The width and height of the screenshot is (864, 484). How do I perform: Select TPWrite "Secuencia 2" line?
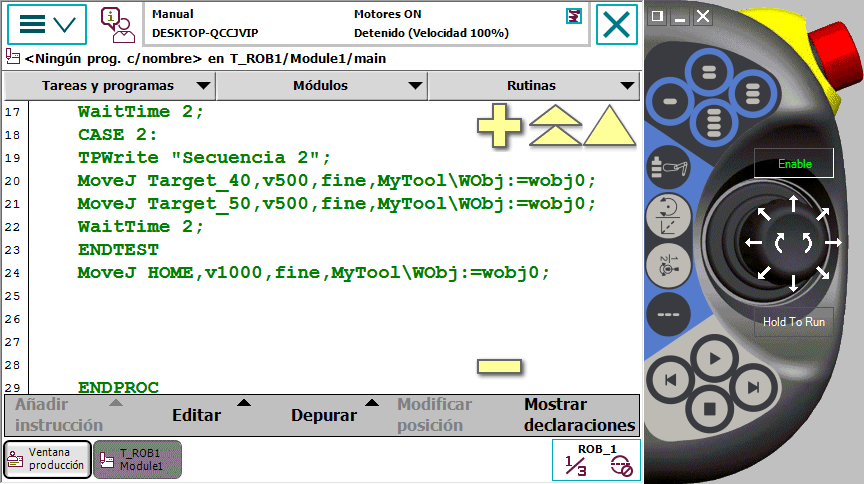tap(204, 158)
